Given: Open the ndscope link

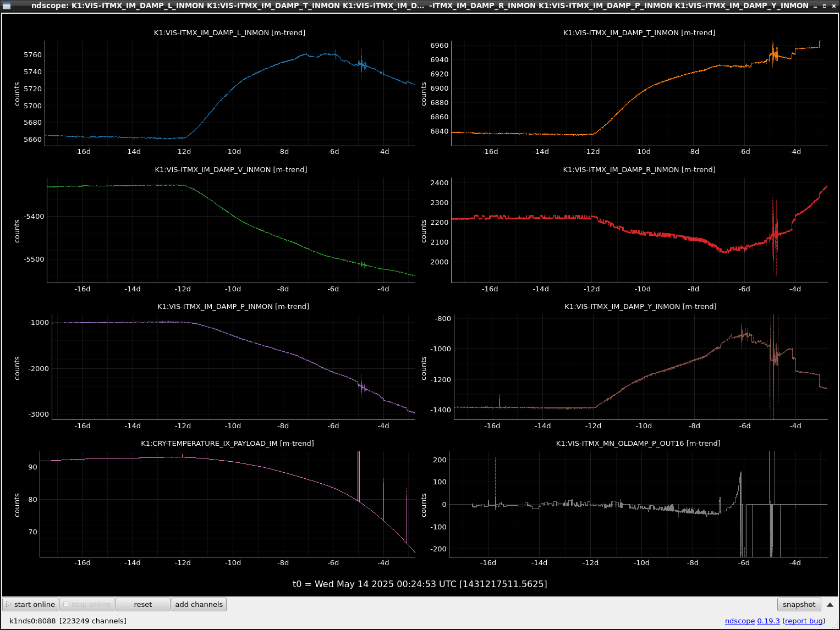Looking at the screenshot, I should point(739,621).
